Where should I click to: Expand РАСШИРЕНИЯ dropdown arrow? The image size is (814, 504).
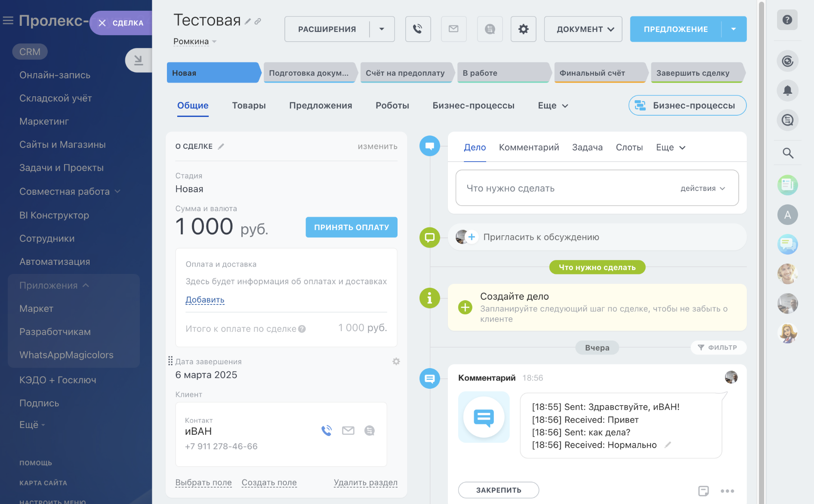tap(382, 29)
